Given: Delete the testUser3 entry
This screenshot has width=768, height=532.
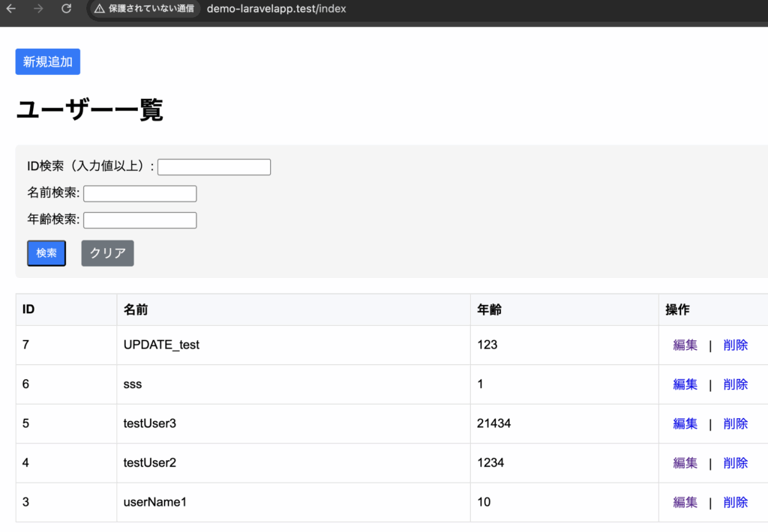Looking at the screenshot, I should click(x=735, y=424).
